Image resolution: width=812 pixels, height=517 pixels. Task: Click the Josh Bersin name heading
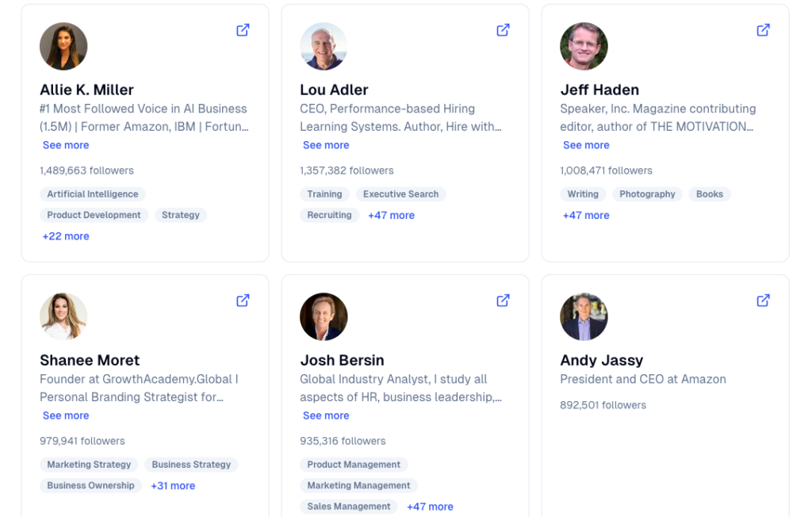[342, 360]
